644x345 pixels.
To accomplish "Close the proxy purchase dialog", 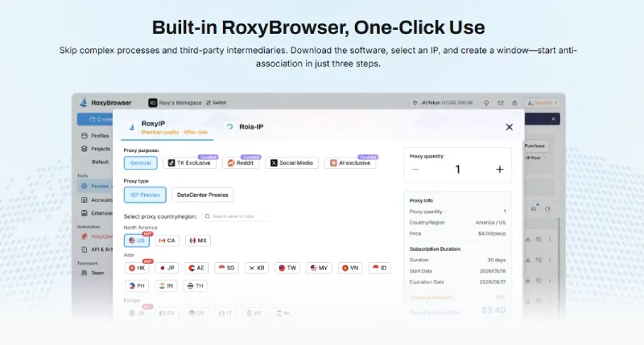I will pyautogui.click(x=510, y=127).
